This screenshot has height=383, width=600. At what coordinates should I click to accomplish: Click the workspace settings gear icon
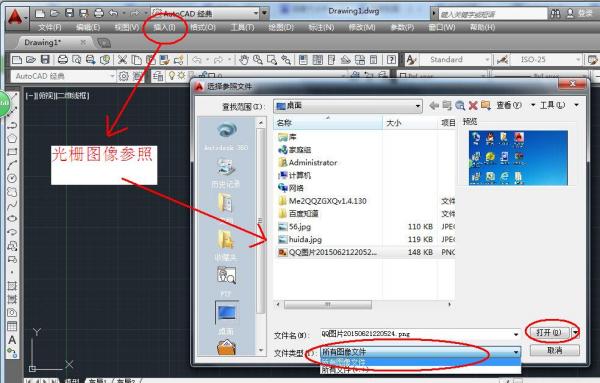[x=123, y=76]
